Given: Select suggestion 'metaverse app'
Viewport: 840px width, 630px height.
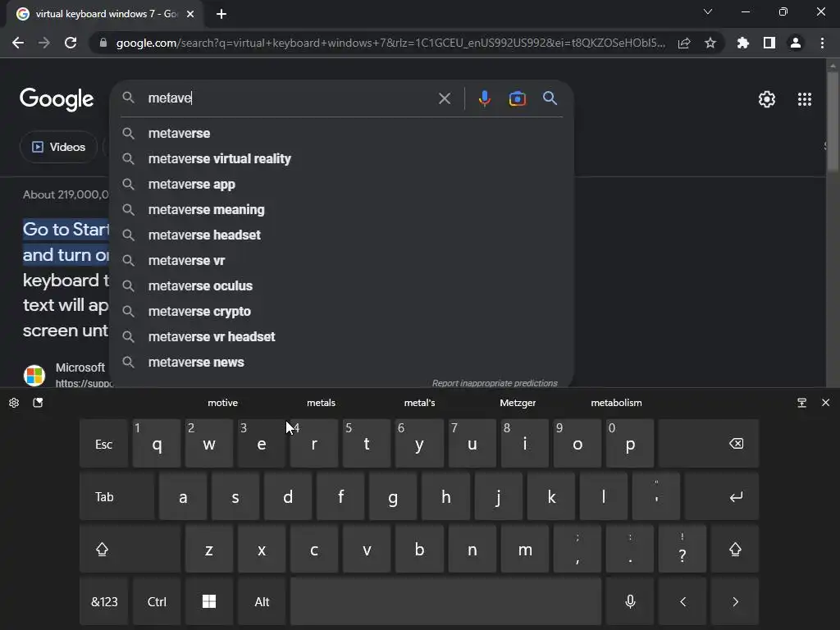Looking at the screenshot, I should (341, 185).
